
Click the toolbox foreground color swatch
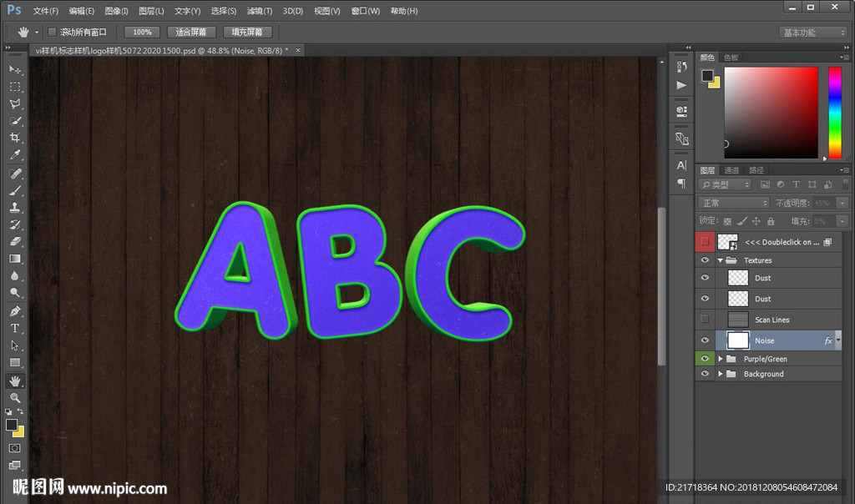(12, 425)
